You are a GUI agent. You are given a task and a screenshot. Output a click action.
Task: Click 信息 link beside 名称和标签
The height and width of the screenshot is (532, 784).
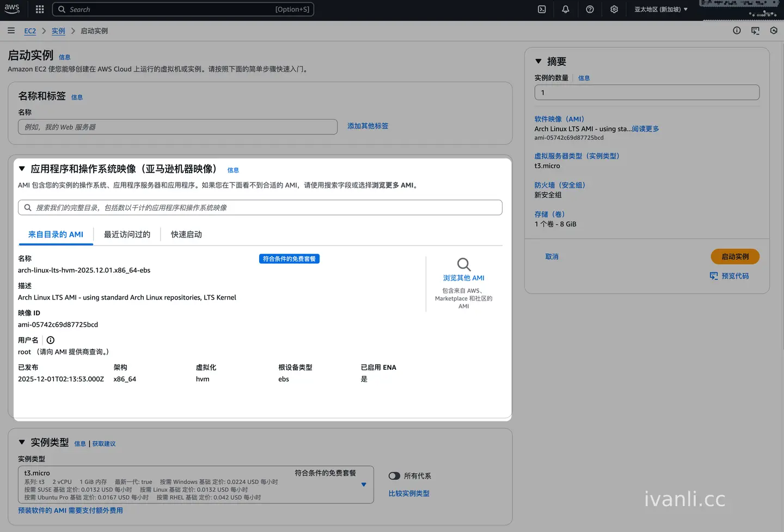(x=77, y=97)
